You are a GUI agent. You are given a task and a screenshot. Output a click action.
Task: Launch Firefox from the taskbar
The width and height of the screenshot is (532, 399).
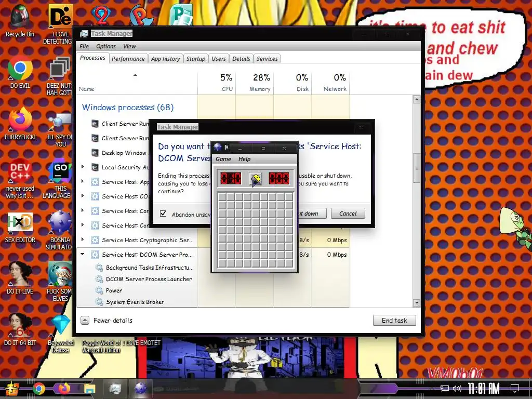tap(64, 389)
